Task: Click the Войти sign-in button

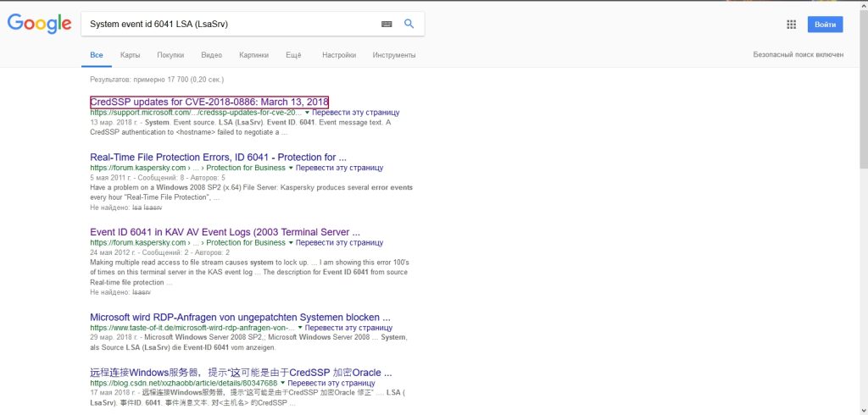Action: point(825,25)
